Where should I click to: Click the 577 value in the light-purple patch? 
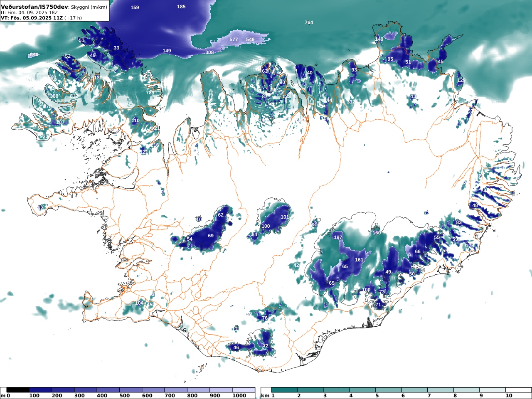coord(234,39)
